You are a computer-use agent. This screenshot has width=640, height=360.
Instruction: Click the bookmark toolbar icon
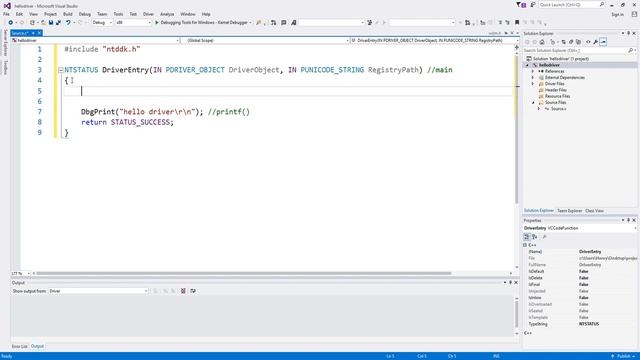(x=517, y=22)
